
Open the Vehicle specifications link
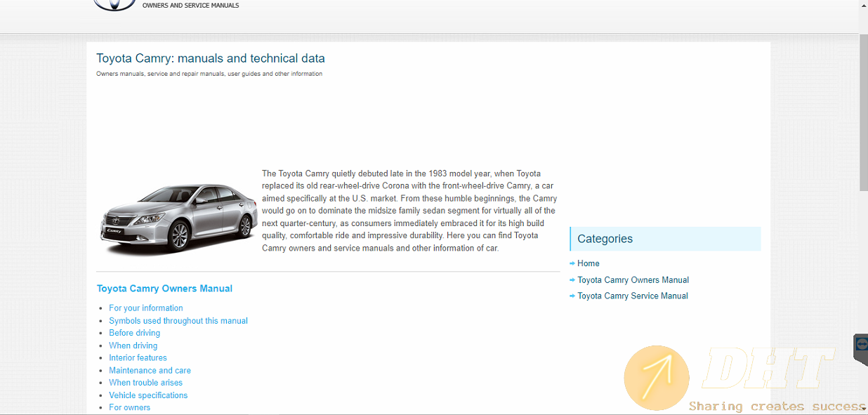pyautogui.click(x=148, y=395)
